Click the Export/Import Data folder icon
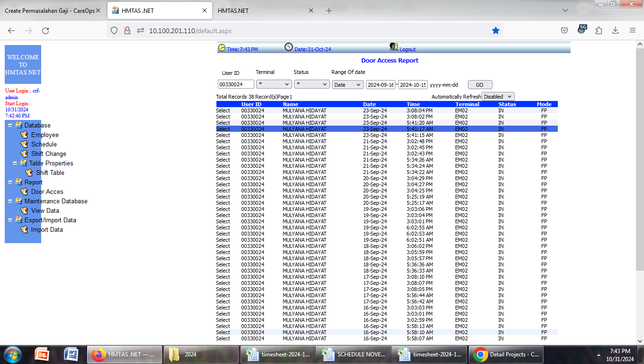The height and width of the screenshot is (364, 644). (19, 220)
